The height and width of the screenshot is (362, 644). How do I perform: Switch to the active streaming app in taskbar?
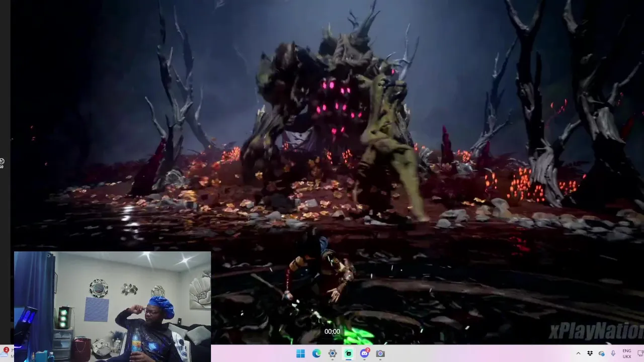click(349, 353)
